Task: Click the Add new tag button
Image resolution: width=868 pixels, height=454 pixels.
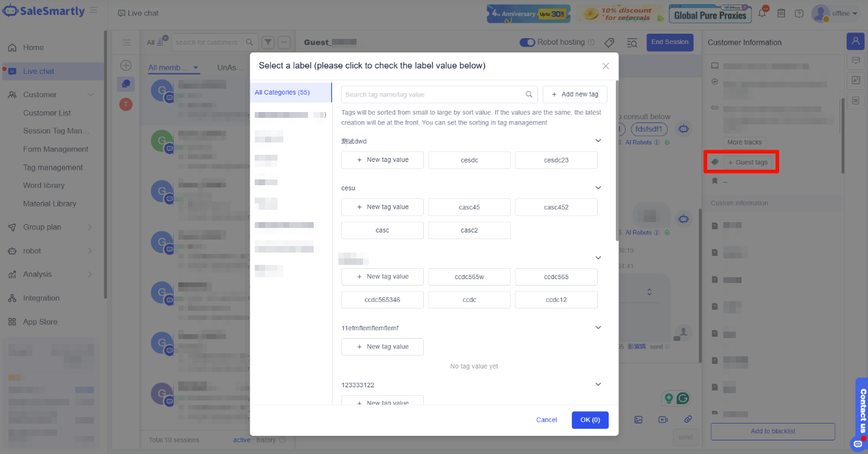Action: [575, 95]
